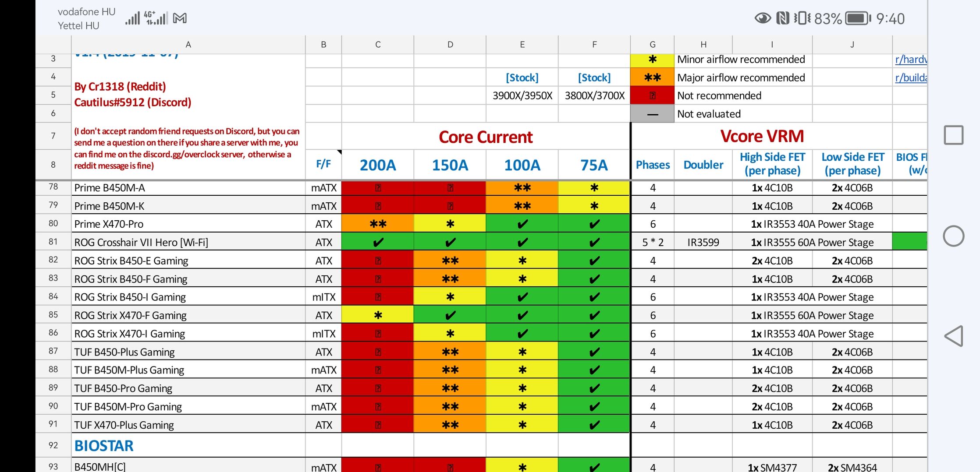Screen dimensions: 980x472
Task: Select the "Prime B450M-A" cell
Action: 188,188
